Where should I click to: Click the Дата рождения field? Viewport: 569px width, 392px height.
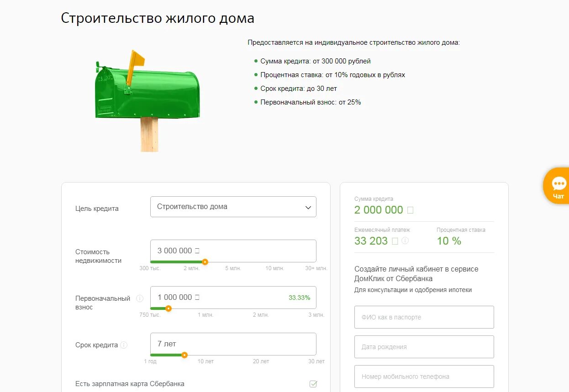click(424, 347)
